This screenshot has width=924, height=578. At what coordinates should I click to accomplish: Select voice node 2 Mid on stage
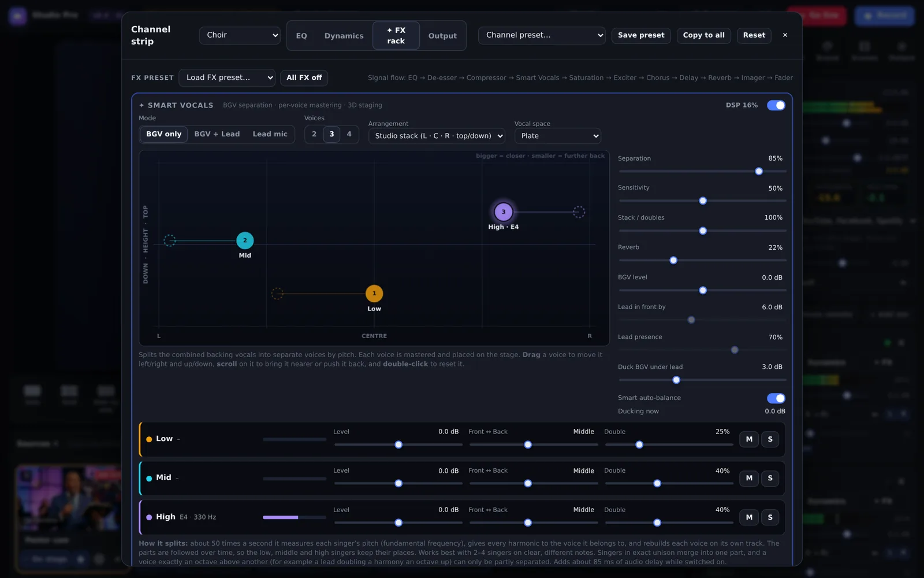coord(245,240)
